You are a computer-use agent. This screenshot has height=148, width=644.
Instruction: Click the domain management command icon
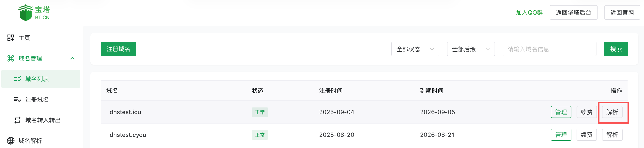tap(10, 58)
